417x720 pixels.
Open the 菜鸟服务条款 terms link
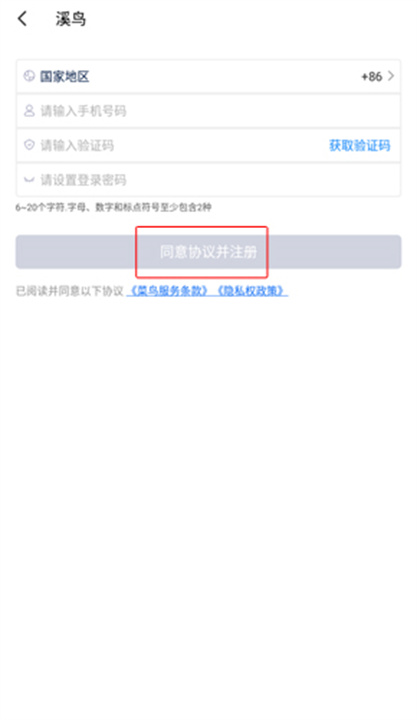[169, 291]
